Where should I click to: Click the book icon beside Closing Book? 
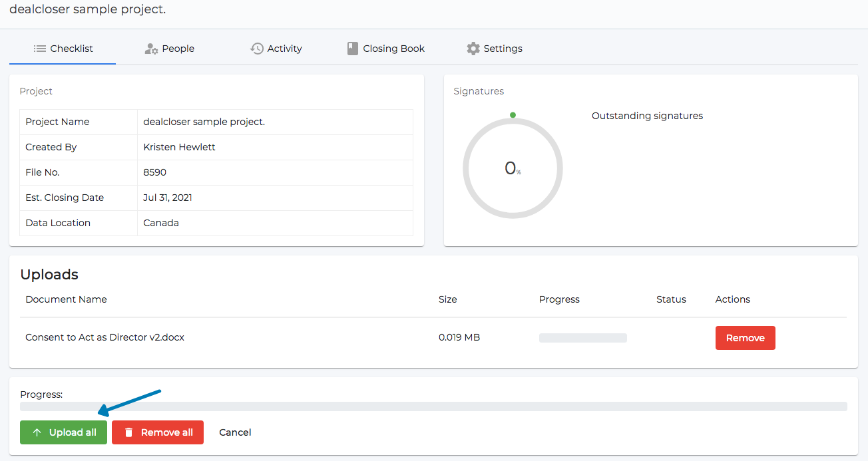pos(352,48)
